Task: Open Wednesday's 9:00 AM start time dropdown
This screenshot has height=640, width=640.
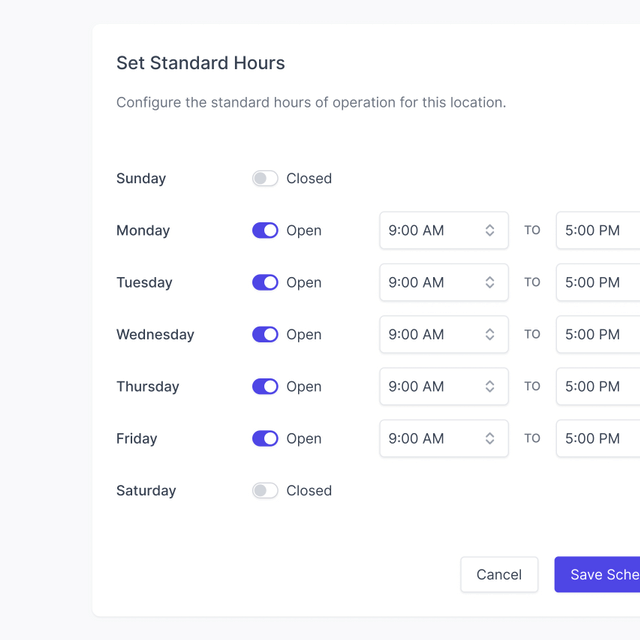Action: point(443,335)
